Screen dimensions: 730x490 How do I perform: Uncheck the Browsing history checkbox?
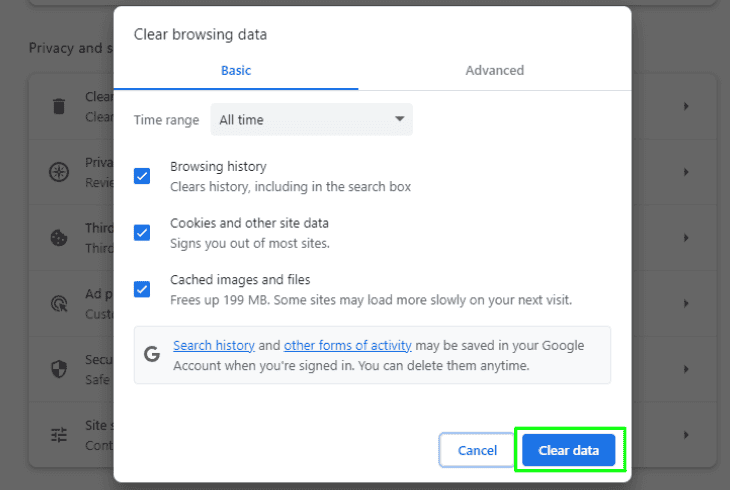pos(142,176)
